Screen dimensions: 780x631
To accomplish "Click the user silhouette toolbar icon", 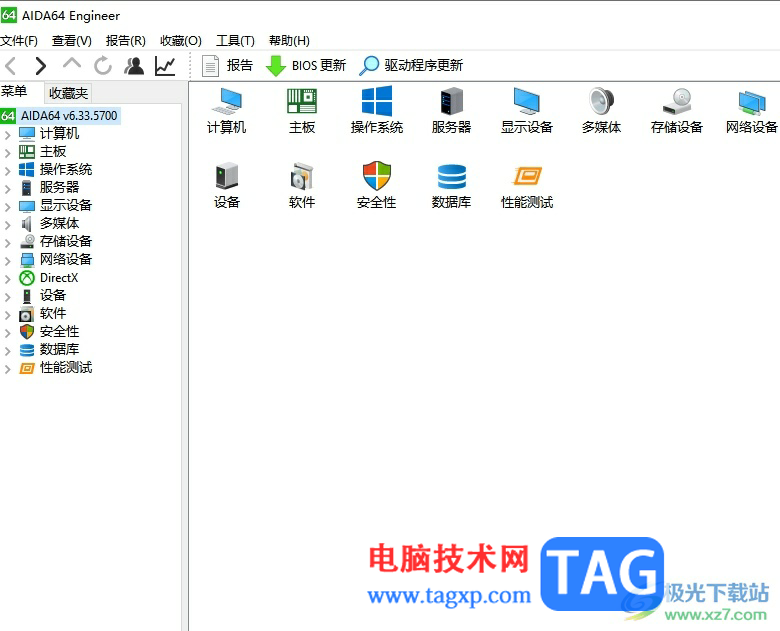I will pos(134,66).
